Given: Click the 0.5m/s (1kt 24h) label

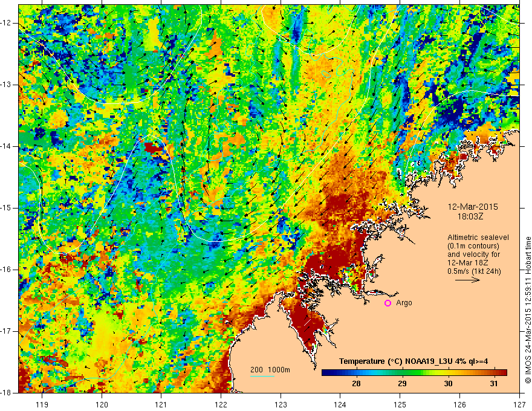Looking at the screenshot, I should pos(475,271).
